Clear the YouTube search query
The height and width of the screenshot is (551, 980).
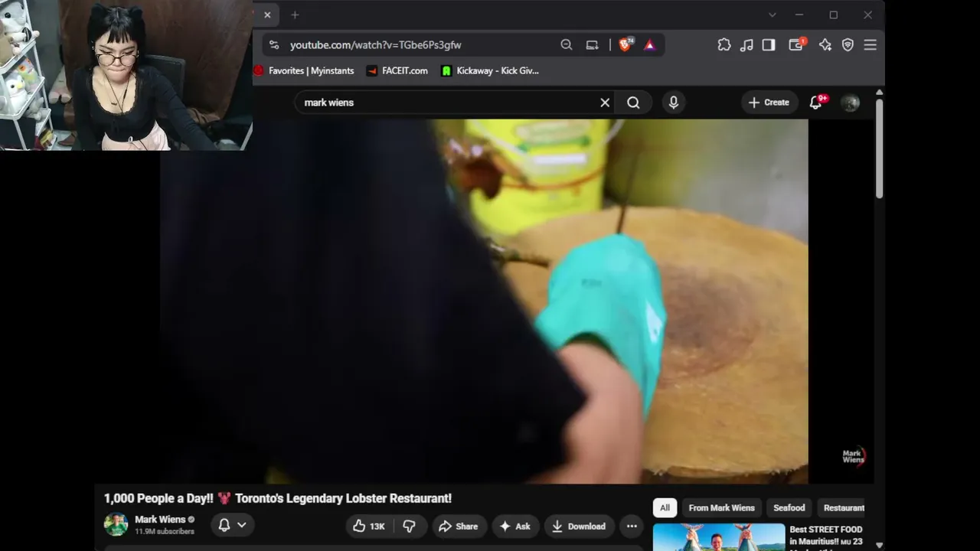pyautogui.click(x=605, y=103)
